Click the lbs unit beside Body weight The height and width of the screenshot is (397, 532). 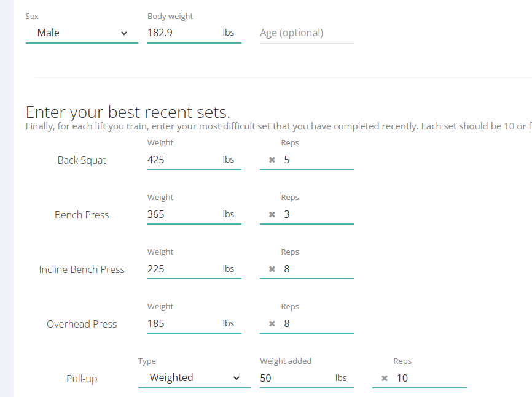click(x=229, y=33)
